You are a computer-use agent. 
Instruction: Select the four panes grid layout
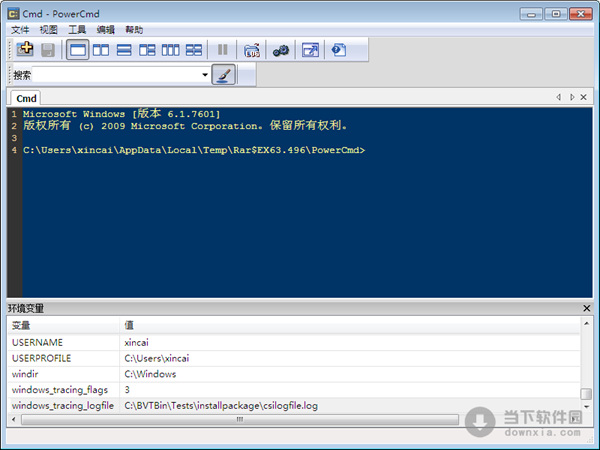click(x=194, y=50)
